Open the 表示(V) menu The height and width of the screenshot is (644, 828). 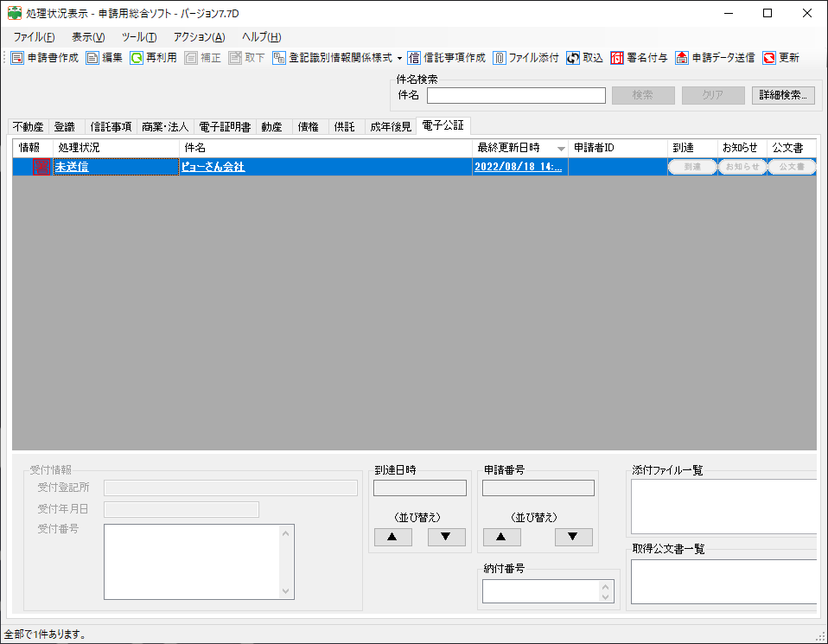point(88,37)
